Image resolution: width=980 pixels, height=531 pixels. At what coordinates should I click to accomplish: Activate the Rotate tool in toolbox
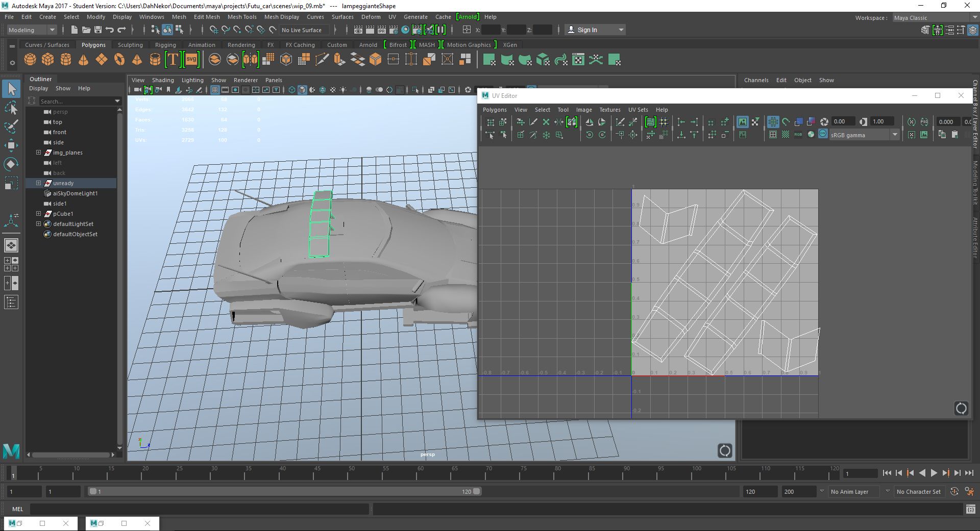pos(11,164)
